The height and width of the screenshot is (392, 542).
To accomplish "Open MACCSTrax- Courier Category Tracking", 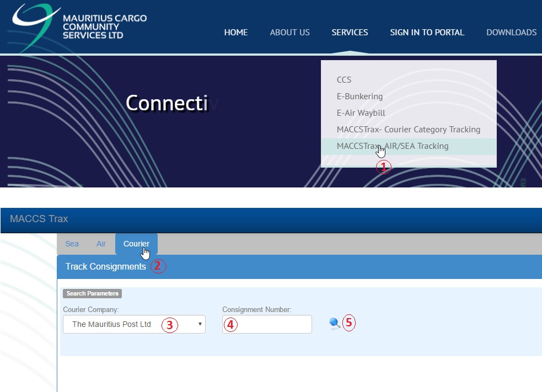I will [x=408, y=130].
